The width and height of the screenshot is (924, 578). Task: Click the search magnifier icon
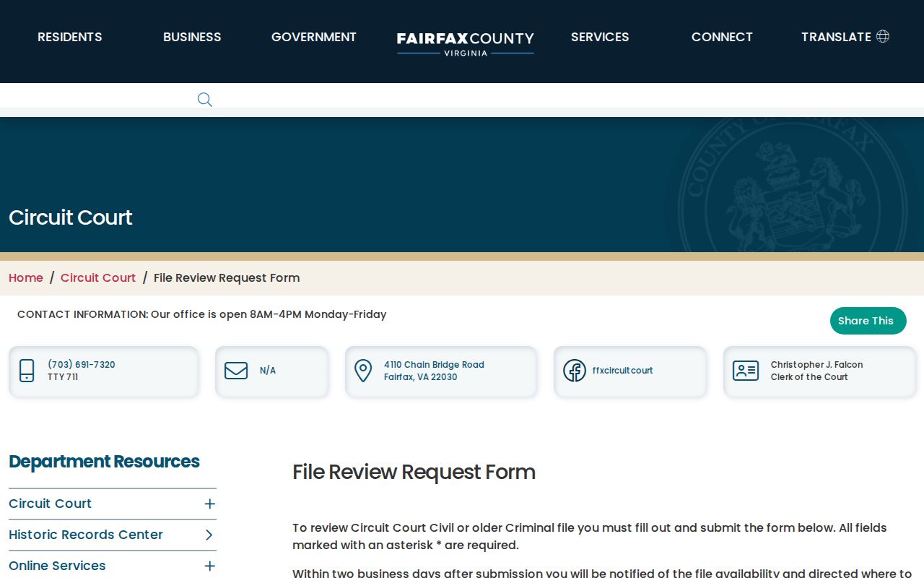pyautogui.click(x=205, y=100)
